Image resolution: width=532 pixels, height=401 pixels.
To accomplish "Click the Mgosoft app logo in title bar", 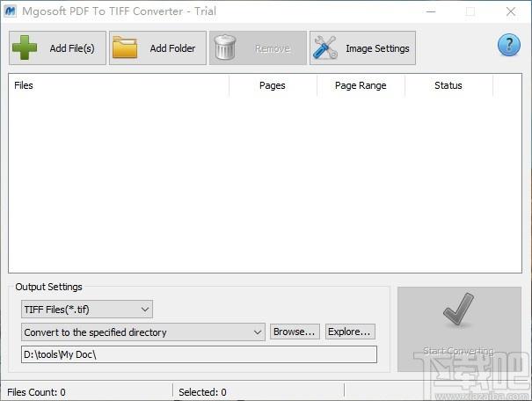I will tap(11, 11).
